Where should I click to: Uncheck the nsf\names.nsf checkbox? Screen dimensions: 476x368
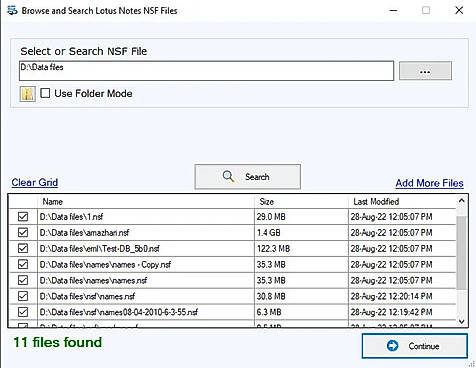click(23, 296)
